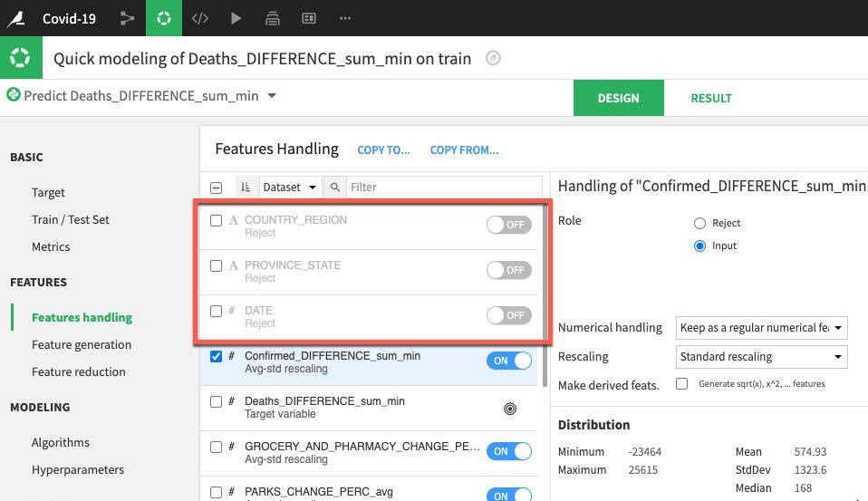The width and height of the screenshot is (868, 501).
Task: Expand the Numerical handling dropdown
Action: coord(761,328)
